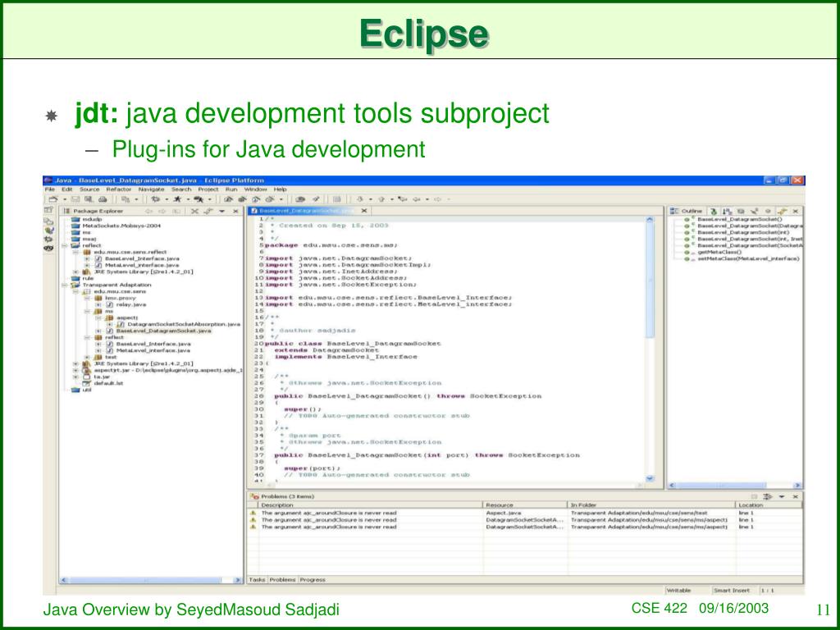Image resolution: width=840 pixels, height=630 pixels.
Task: Select setMetaClass(MetaLevel_interface) in the Outline
Action: 748,258
